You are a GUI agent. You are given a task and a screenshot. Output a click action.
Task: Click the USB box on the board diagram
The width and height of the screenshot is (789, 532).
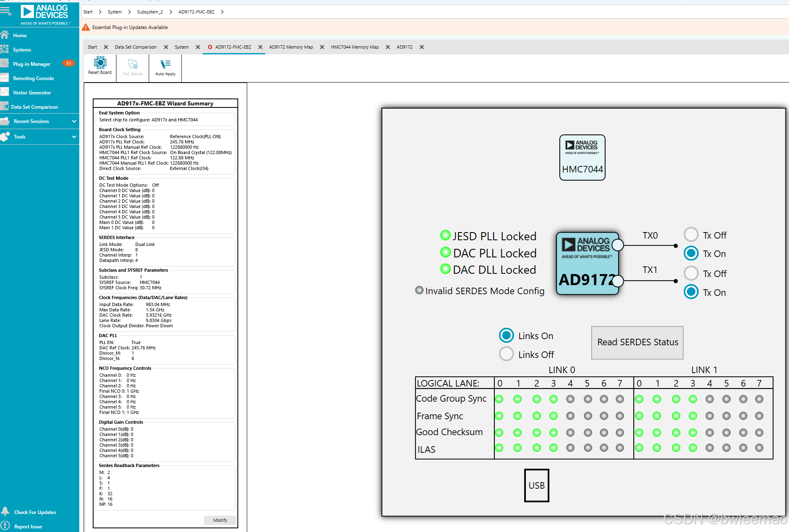point(536,485)
